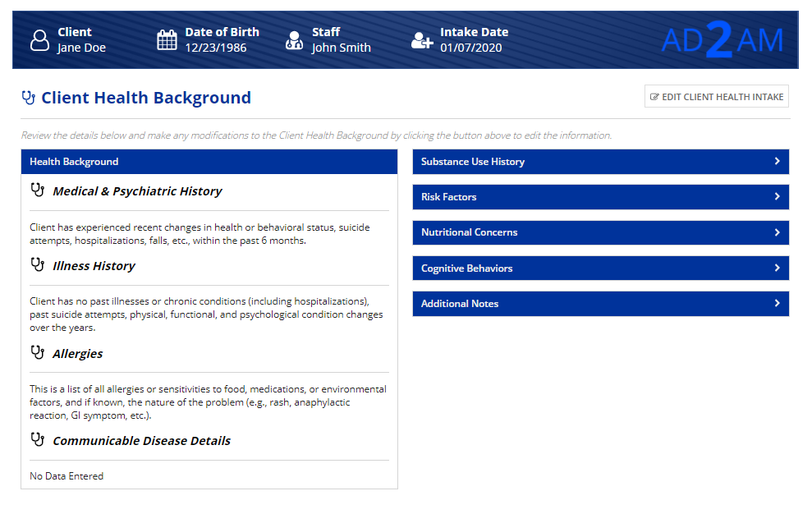The width and height of the screenshot is (812, 514).
Task: Click stethoscope icon next to Allergies
Action: coord(37,353)
